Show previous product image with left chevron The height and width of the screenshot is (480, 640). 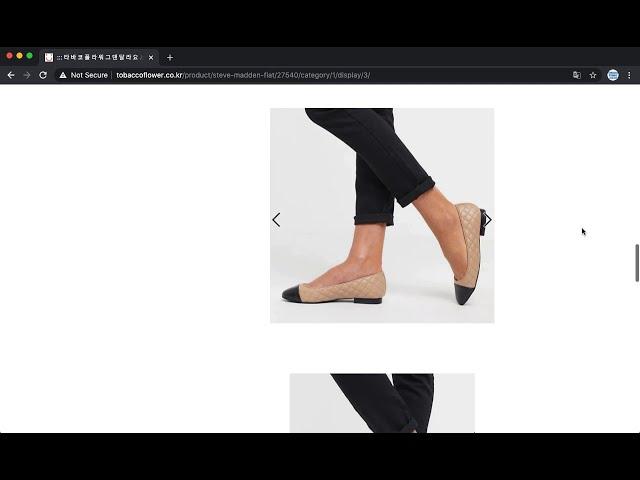point(277,220)
